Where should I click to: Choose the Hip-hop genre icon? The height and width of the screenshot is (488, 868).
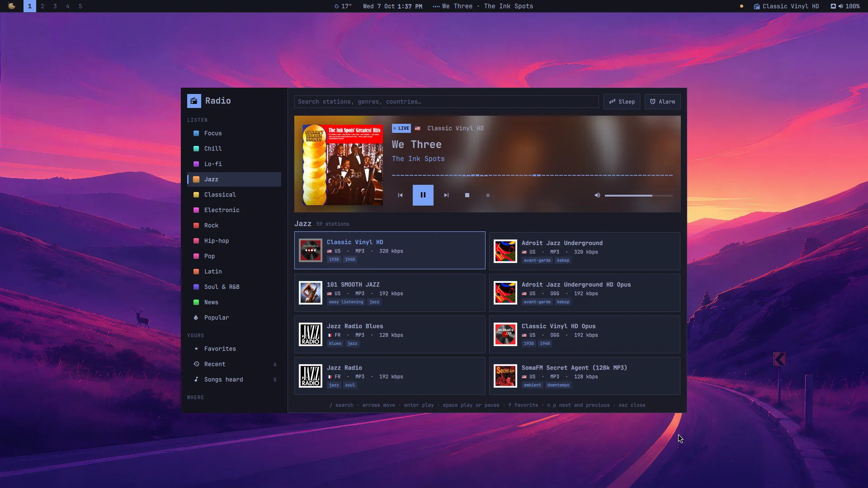pyautogui.click(x=196, y=241)
